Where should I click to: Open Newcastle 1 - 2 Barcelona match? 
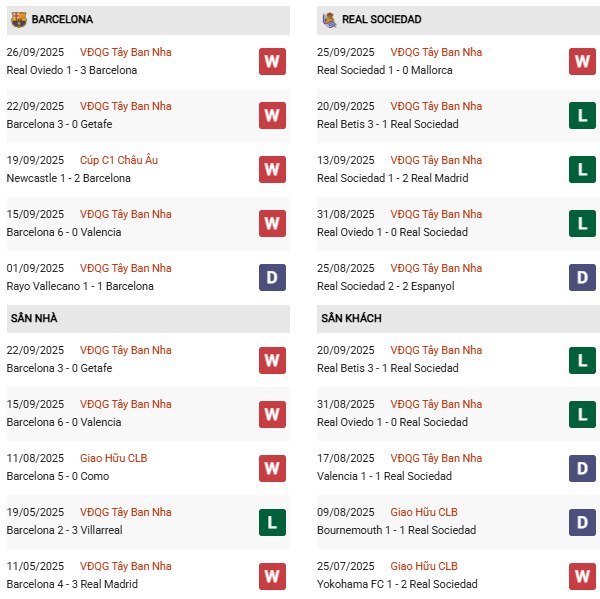68,178
